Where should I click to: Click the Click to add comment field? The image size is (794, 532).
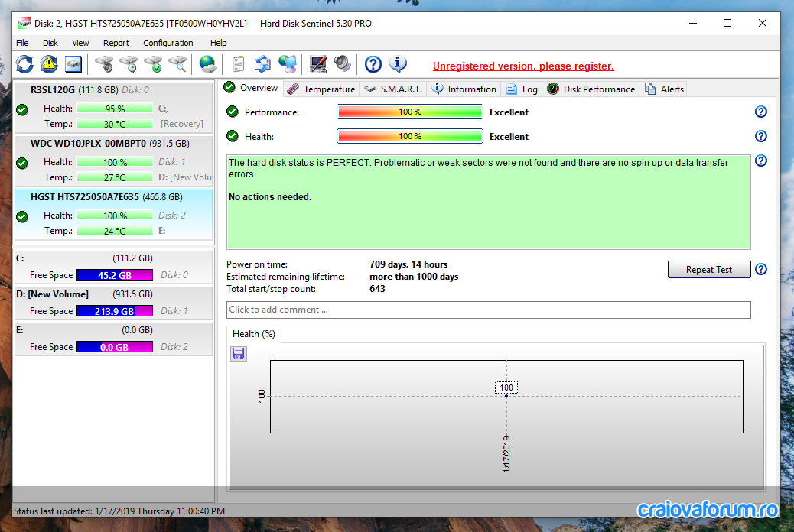(x=488, y=310)
